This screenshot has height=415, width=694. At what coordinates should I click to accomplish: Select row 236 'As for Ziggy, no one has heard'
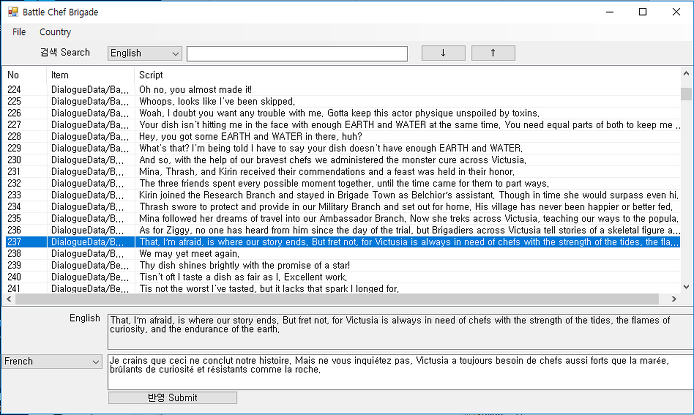click(x=342, y=230)
